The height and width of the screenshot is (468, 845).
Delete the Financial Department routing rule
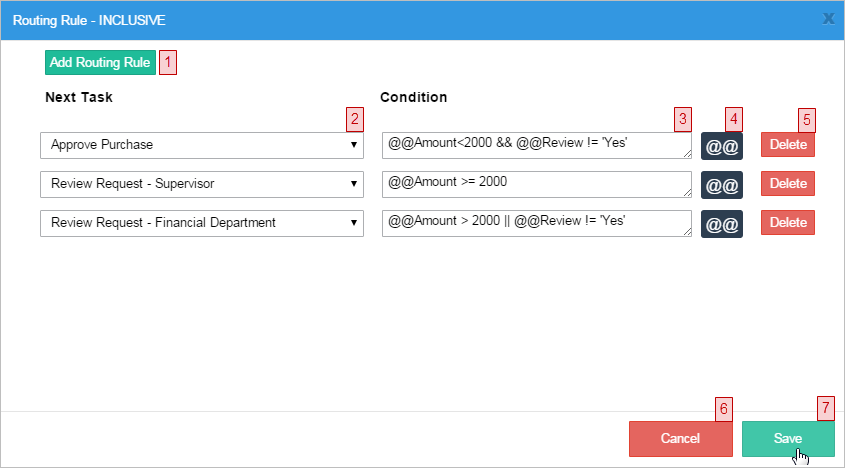tap(787, 223)
